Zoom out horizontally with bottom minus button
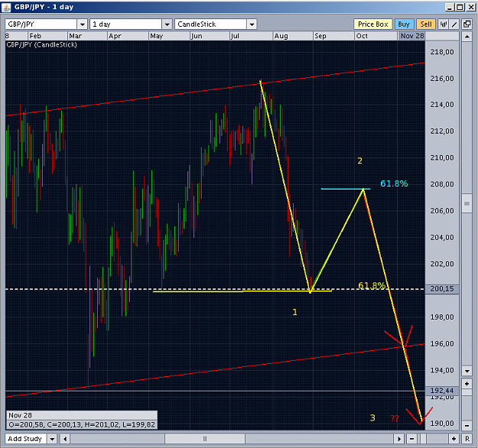478x448 pixels. coord(412,439)
